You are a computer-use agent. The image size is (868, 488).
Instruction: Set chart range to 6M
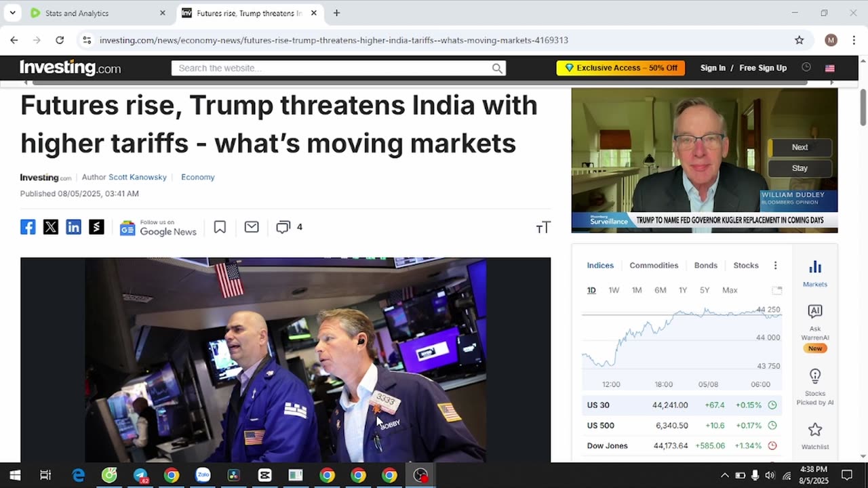(660, 290)
